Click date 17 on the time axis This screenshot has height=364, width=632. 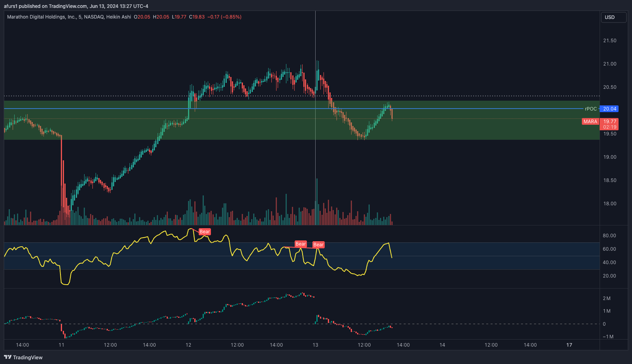tap(569, 345)
